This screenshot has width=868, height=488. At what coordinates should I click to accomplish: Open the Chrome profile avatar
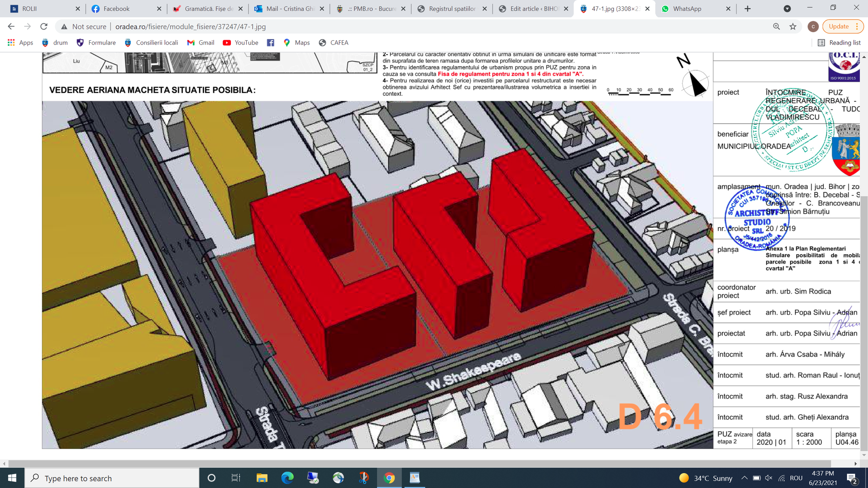812,26
